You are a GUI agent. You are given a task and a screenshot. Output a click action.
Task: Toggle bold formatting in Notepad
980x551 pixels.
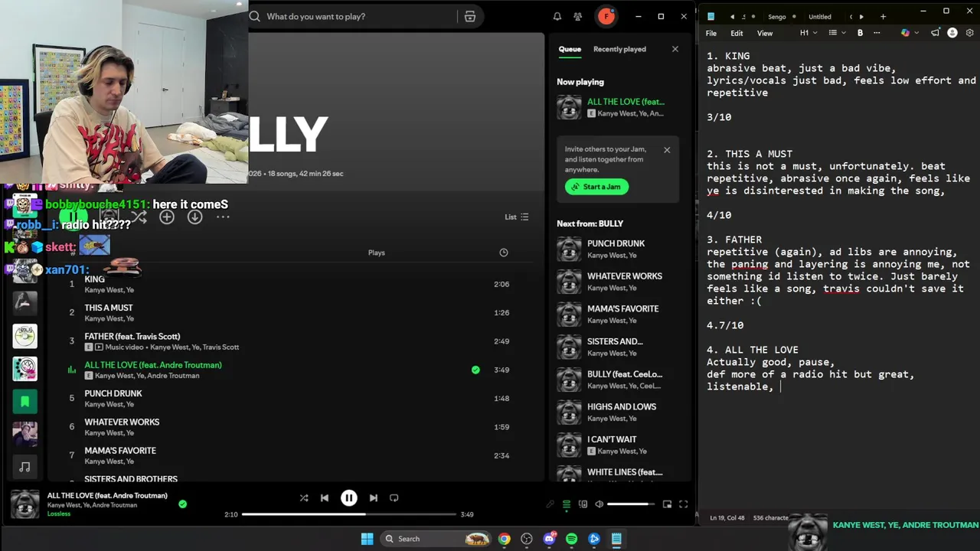[860, 33]
